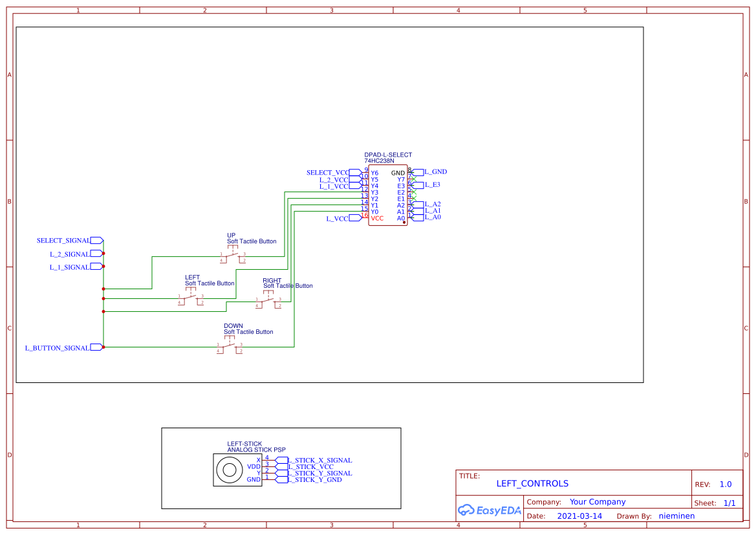Click the UP Soft Tactile Button symbol
This screenshot has width=756, height=535.
(234, 255)
